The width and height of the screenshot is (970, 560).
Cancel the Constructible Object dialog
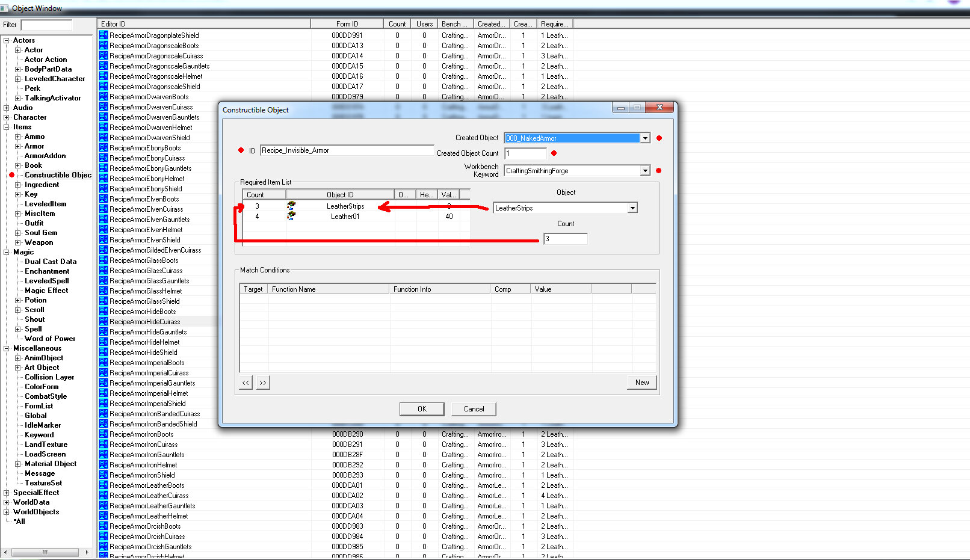pos(474,409)
